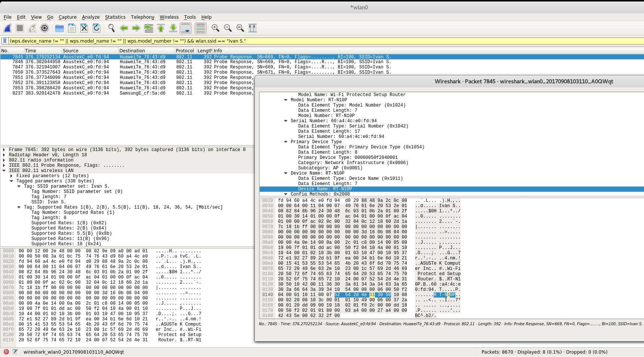Expand the Radiotap Header section
The height and width of the screenshot is (357, 644).
click(4, 155)
